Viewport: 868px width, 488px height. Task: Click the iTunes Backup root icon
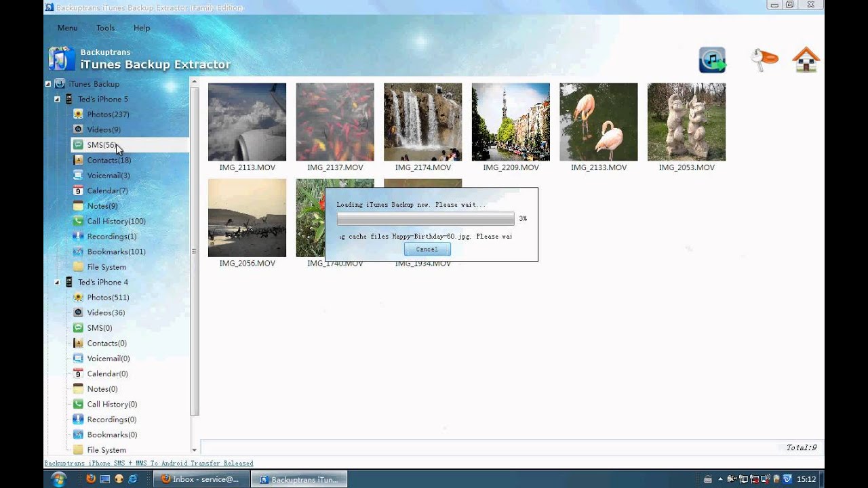tap(60, 84)
